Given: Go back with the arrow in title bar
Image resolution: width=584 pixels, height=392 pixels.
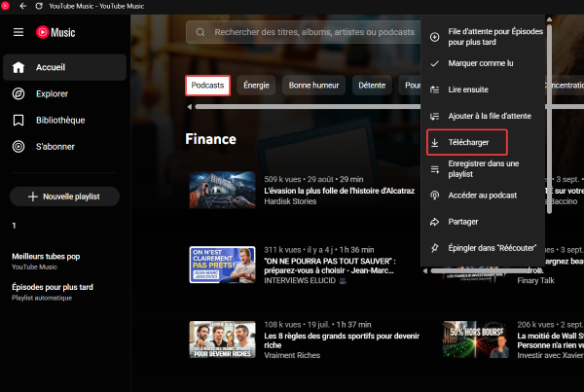Looking at the screenshot, I should pos(23,6).
